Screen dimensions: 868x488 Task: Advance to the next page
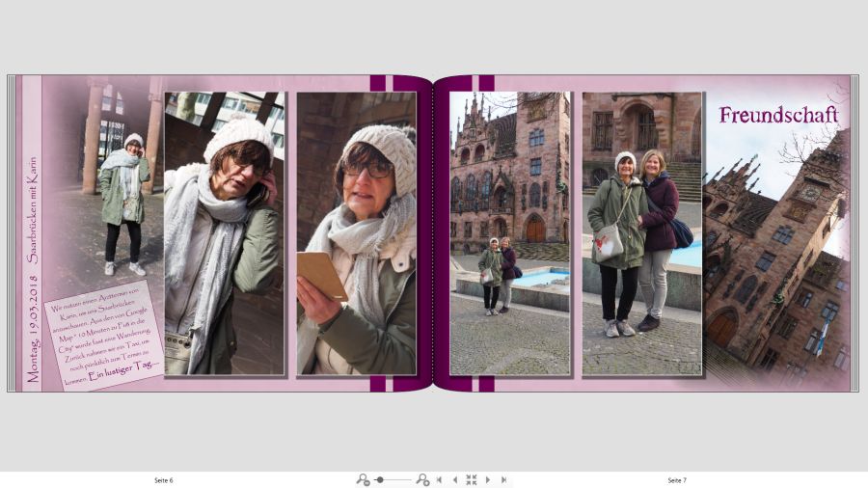click(488, 479)
